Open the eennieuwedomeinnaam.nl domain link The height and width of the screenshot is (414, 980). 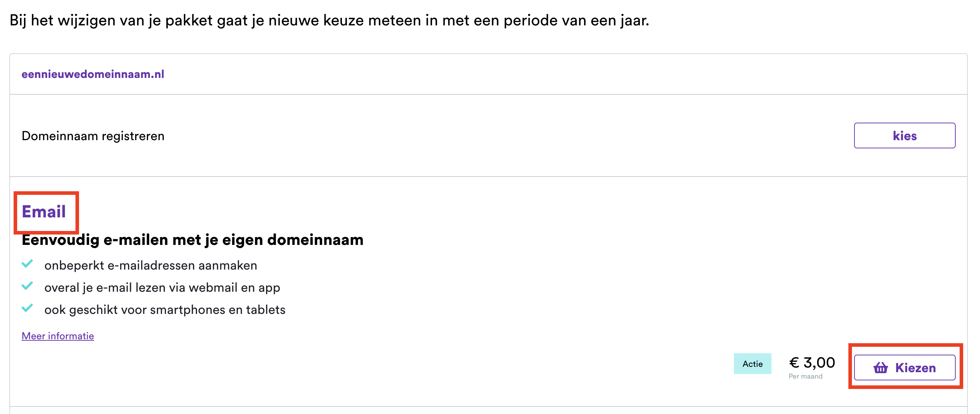93,74
